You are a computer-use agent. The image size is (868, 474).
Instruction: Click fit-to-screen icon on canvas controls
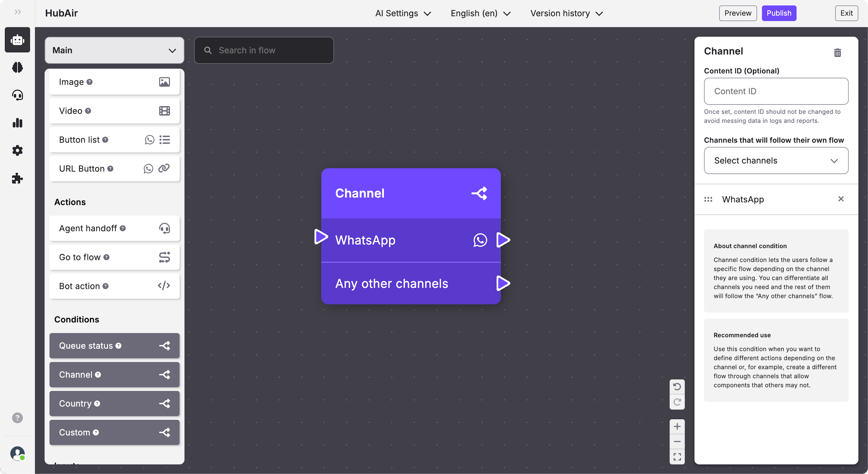tap(677, 457)
